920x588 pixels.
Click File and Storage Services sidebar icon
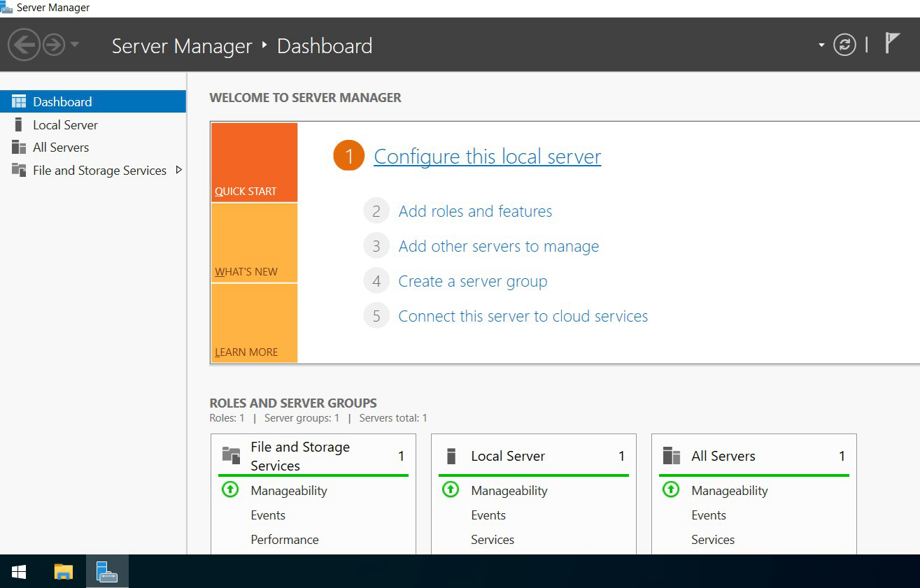pos(19,170)
